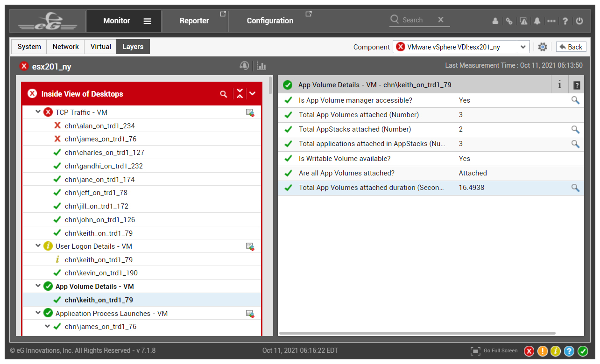This screenshot has width=600, height=364.
Task: Click the red critical status icon in footer
Action: point(529,351)
